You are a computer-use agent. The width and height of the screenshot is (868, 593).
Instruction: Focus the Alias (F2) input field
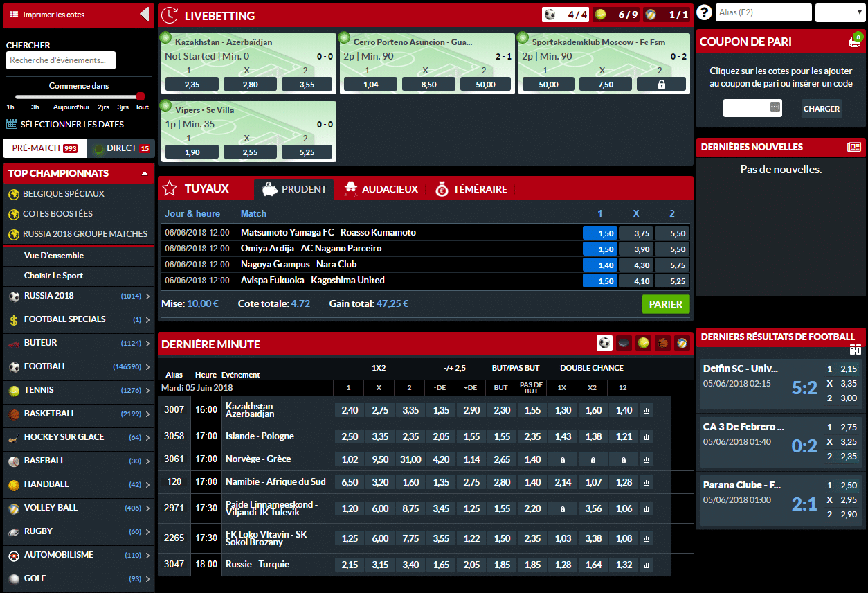(763, 12)
